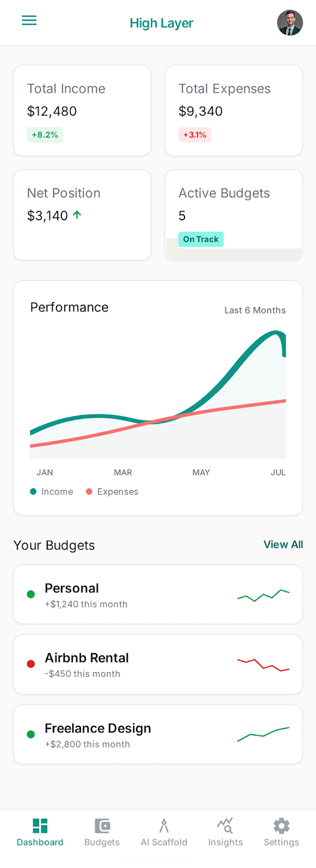Open the Last 6 Months range selector
Image resolution: width=316 pixels, height=868 pixels.
[255, 310]
